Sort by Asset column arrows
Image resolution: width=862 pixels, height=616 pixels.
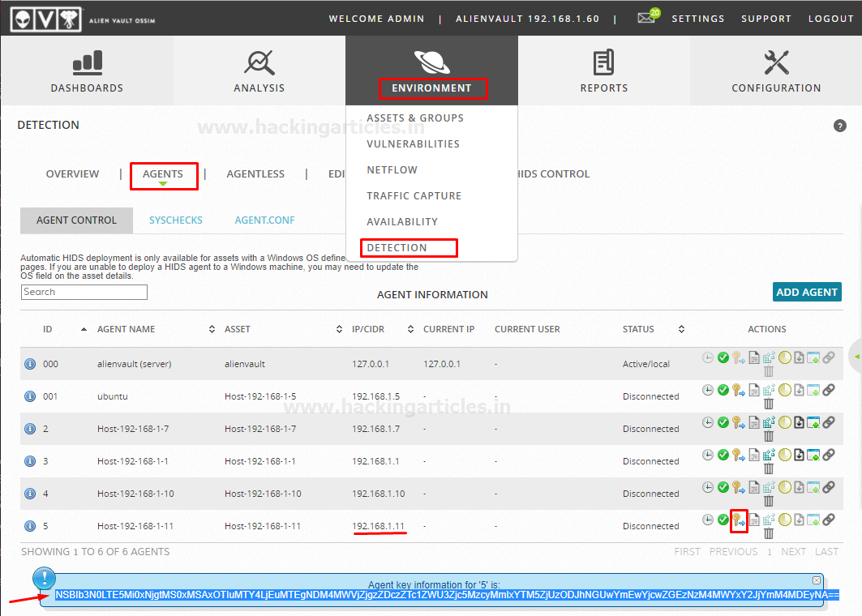[339, 329]
